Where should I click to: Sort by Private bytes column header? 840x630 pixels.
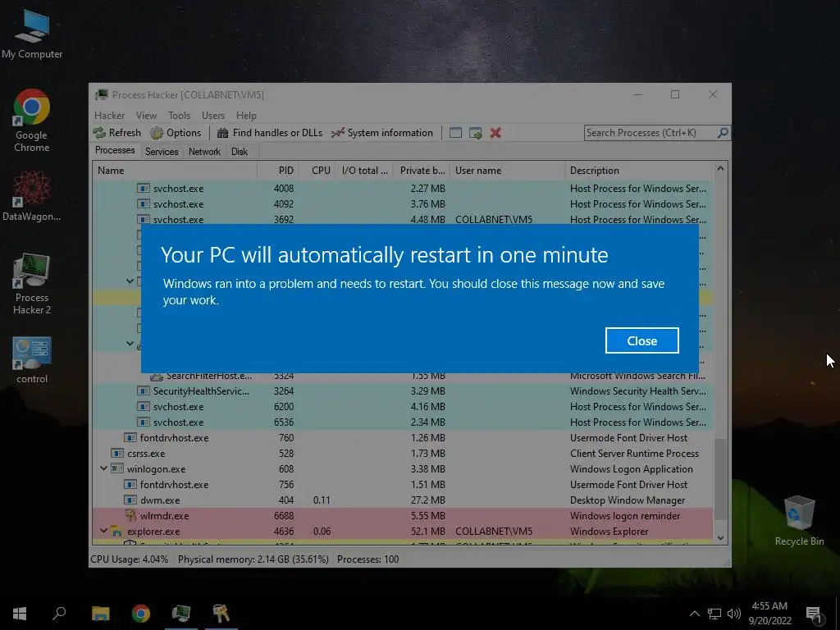pos(422,171)
